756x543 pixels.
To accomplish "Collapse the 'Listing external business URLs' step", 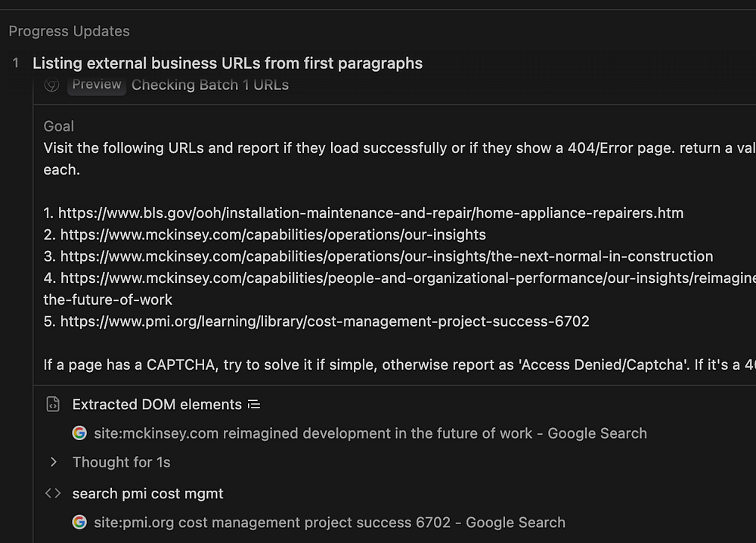I will (x=228, y=64).
